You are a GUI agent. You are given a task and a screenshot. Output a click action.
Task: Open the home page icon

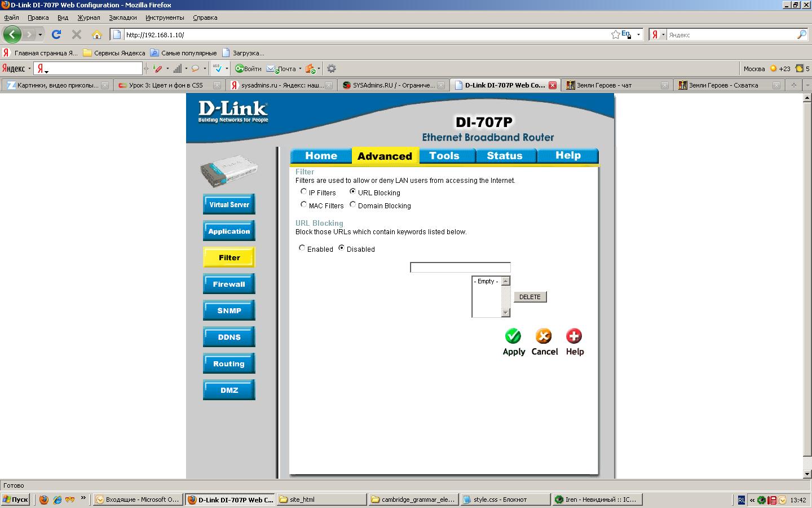coord(97,34)
